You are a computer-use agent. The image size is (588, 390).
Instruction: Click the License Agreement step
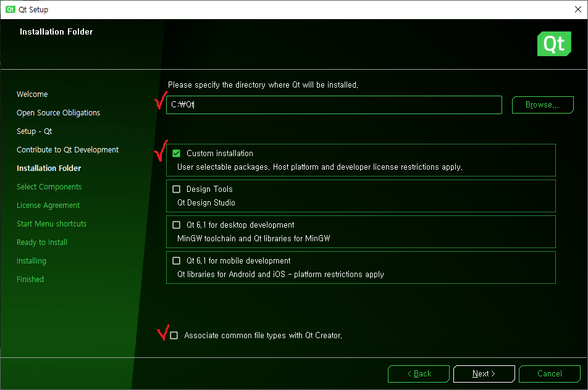click(x=48, y=205)
